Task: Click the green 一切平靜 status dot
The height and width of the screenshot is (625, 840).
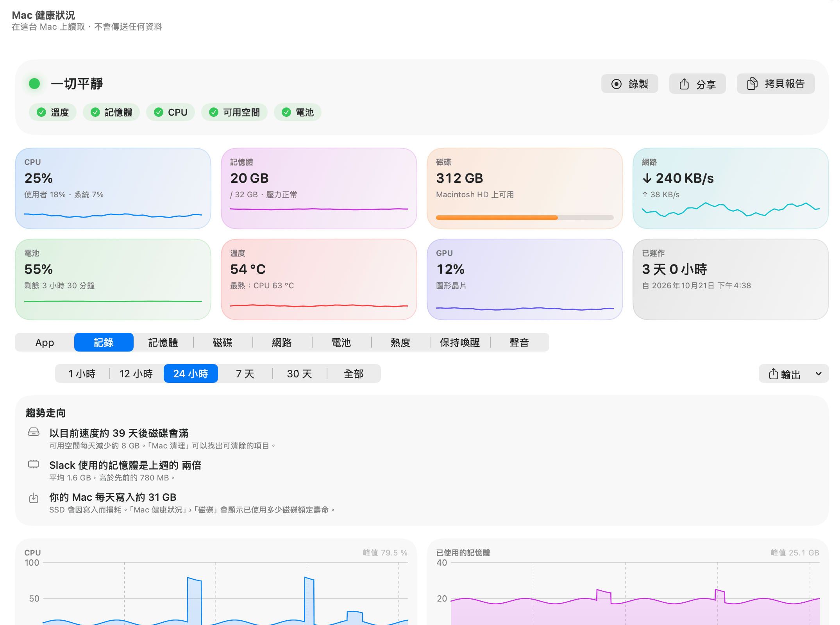Action: click(34, 84)
